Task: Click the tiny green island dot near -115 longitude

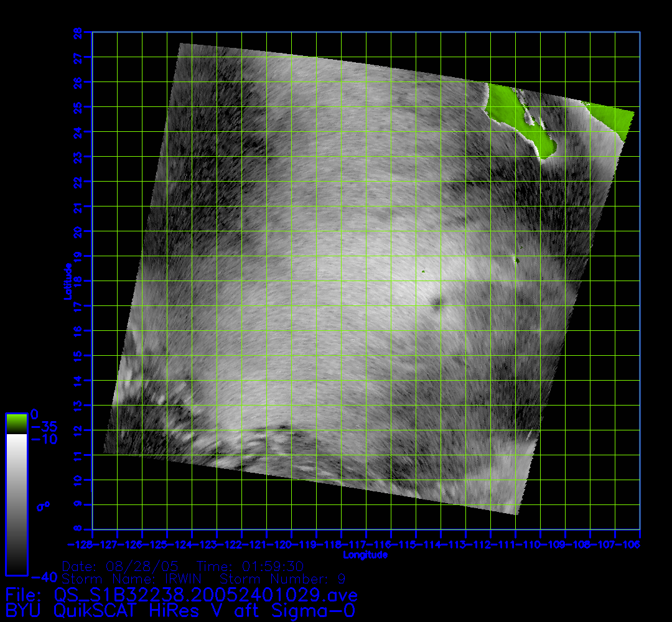Action: (x=423, y=271)
